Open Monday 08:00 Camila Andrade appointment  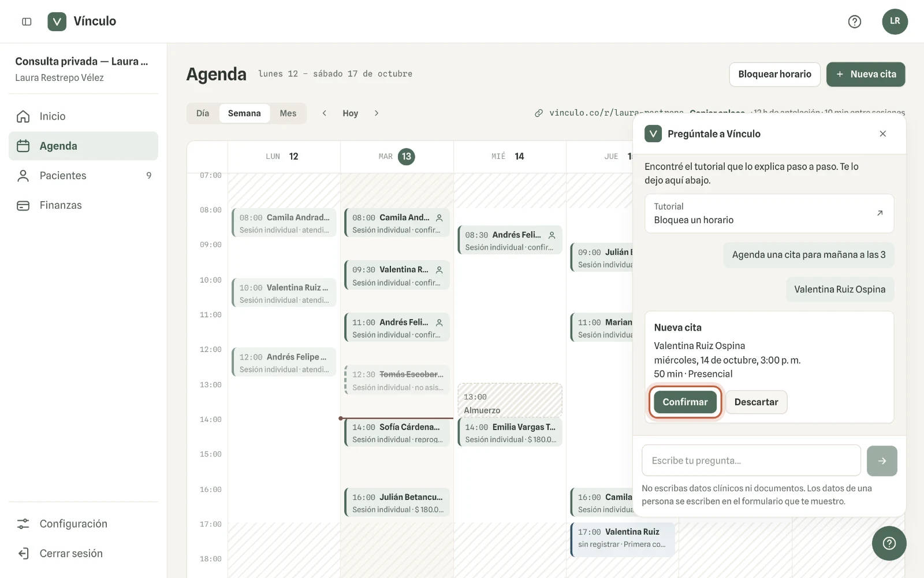tap(284, 223)
